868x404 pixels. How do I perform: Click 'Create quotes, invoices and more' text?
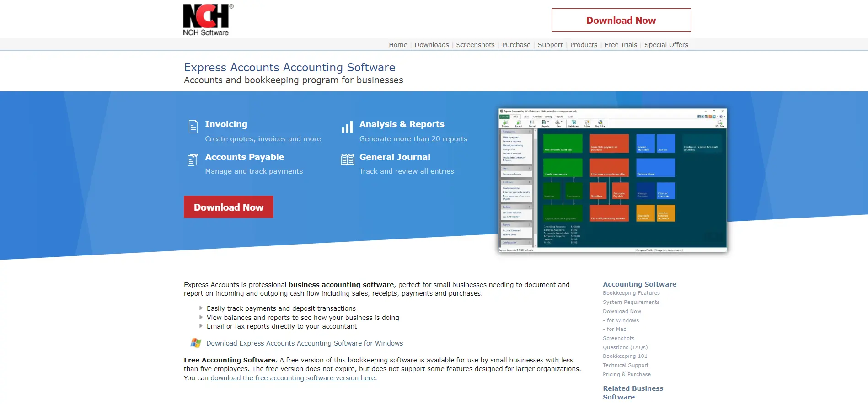click(263, 139)
